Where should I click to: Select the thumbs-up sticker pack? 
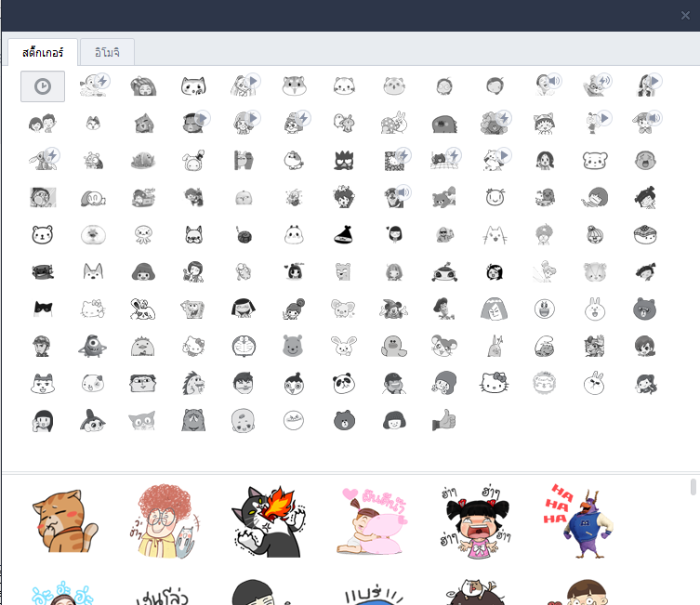click(444, 420)
